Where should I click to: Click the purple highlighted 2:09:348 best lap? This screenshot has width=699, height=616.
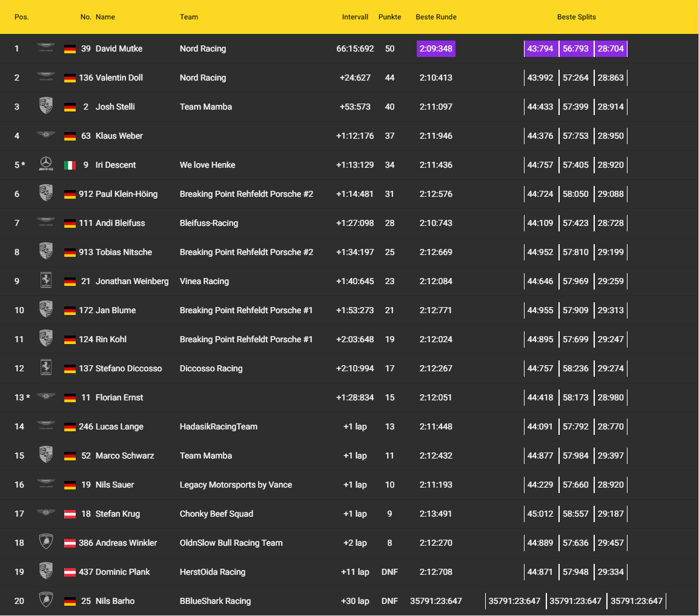click(x=436, y=48)
